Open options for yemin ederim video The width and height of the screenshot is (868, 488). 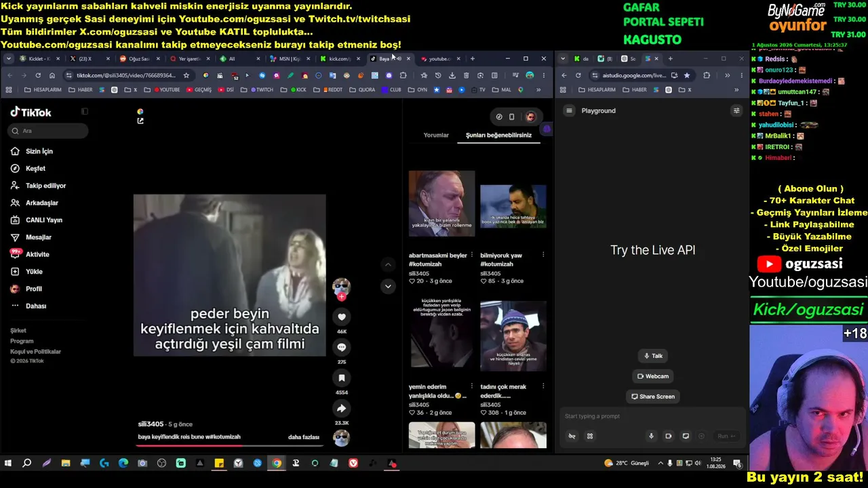471,386
